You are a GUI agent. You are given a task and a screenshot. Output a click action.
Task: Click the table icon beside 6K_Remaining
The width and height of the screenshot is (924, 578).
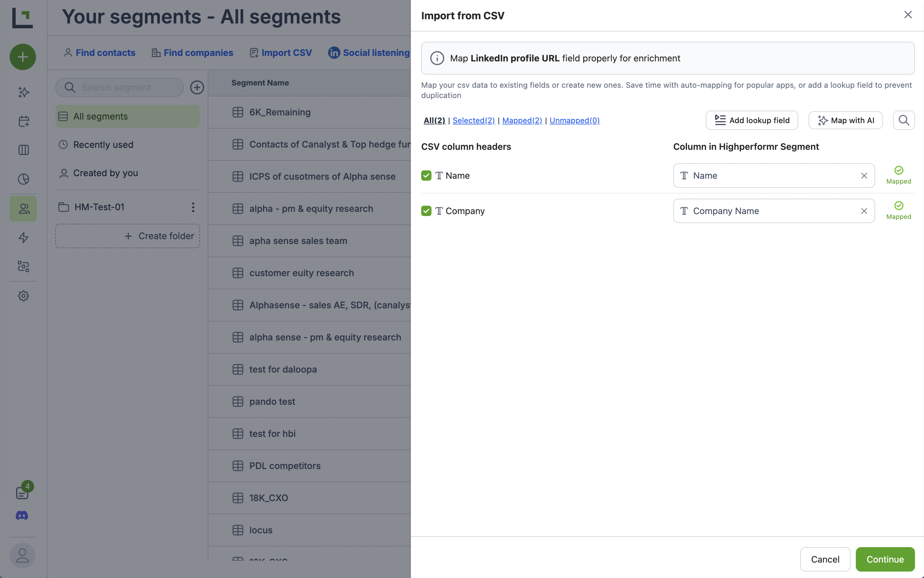coord(238,113)
